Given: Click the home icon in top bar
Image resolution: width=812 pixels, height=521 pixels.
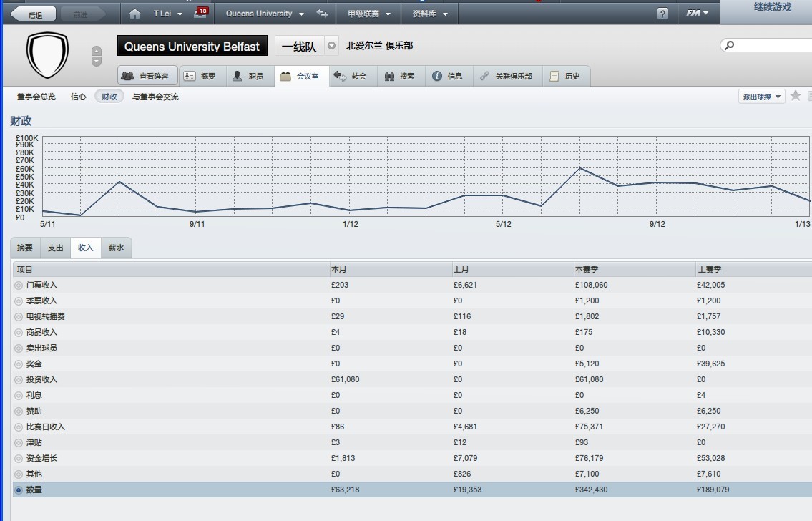Looking at the screenshot, I should click(x=134, y=14).
